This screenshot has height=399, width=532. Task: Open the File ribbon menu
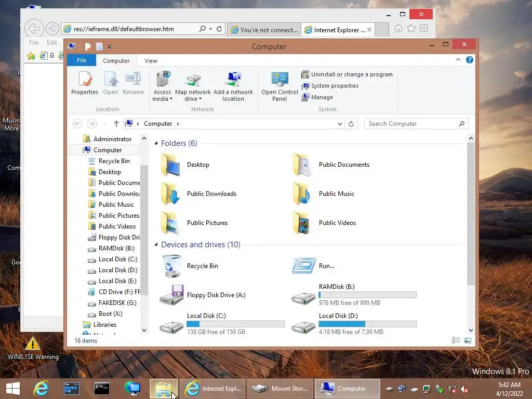82,60
